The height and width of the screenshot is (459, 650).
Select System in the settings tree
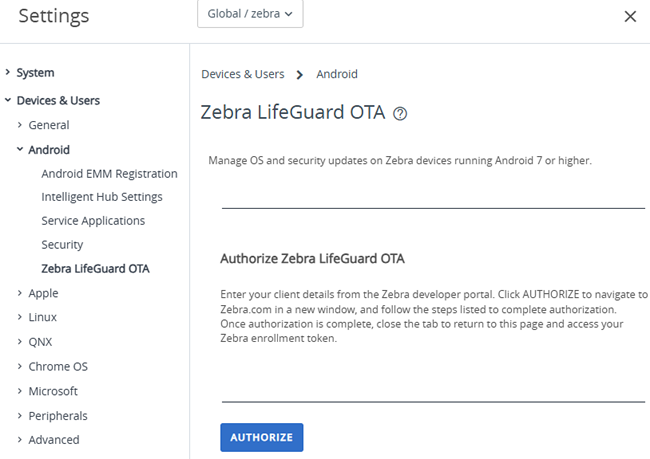coord(35,73)
